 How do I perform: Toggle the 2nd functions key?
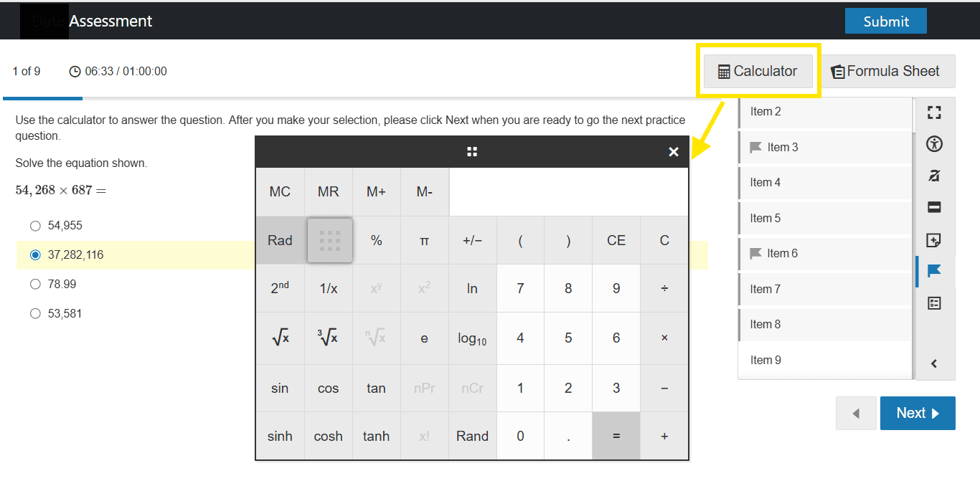pyautogui.click(x=280, y=288)
